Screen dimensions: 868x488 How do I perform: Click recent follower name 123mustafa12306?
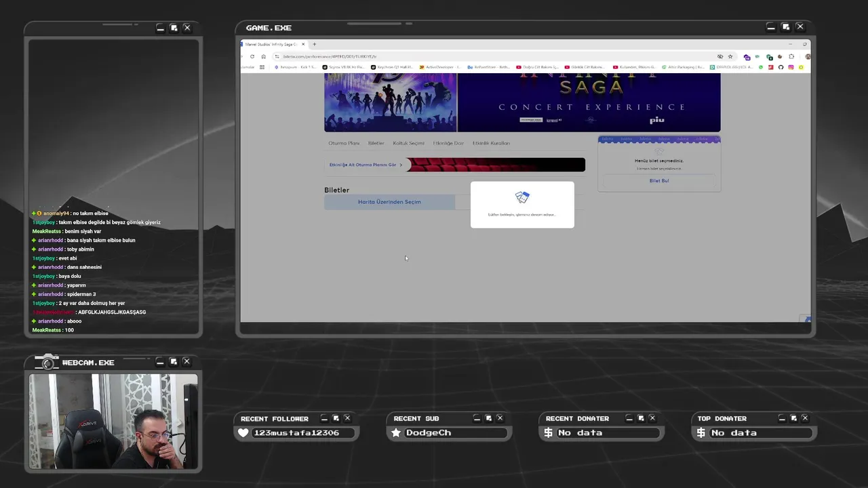point(296,432)
